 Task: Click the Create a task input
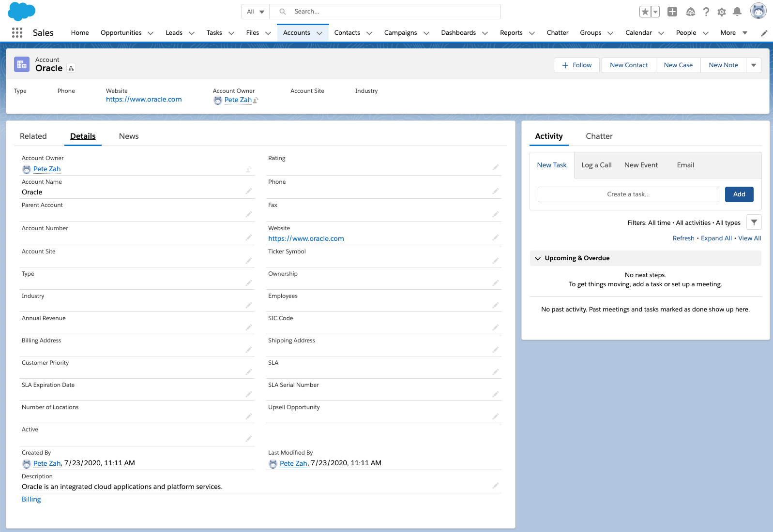[x=628, y=194]
